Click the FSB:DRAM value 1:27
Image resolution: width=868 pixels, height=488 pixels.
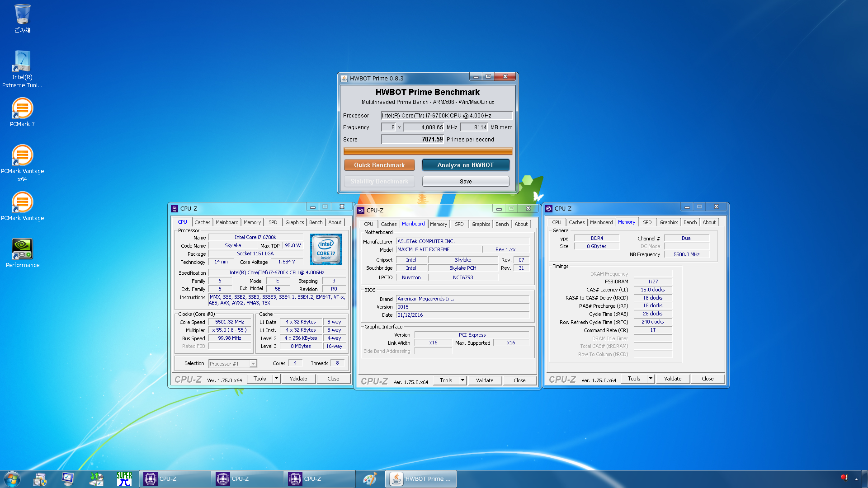click(x=652, y=282)
